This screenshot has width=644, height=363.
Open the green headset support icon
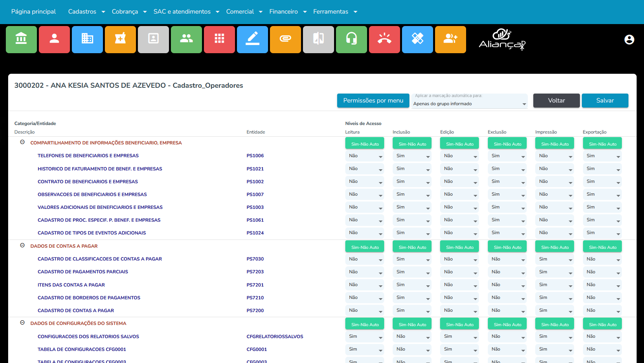pos(352,39)
